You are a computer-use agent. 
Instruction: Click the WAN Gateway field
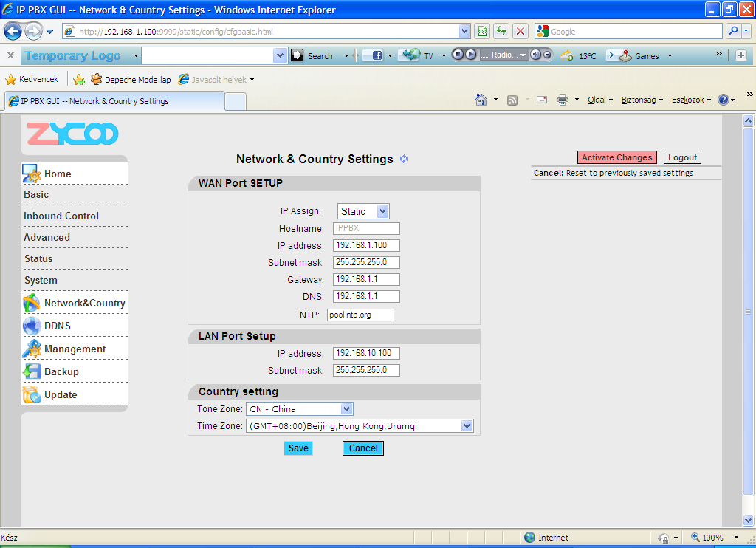point(366,279)
